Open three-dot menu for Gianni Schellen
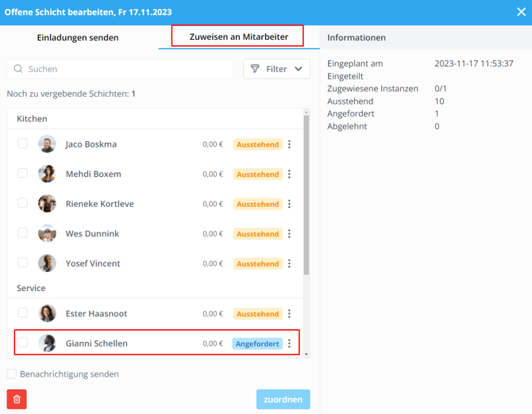The height and width of the screenshot is (414, 532). pyautogui.click(x=290, y=343)
